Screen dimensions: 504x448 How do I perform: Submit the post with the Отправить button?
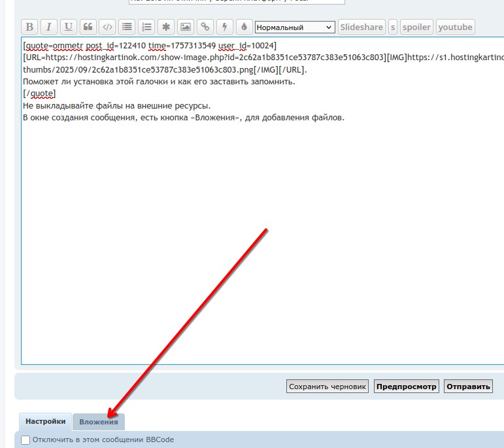[x=468, y=387]
